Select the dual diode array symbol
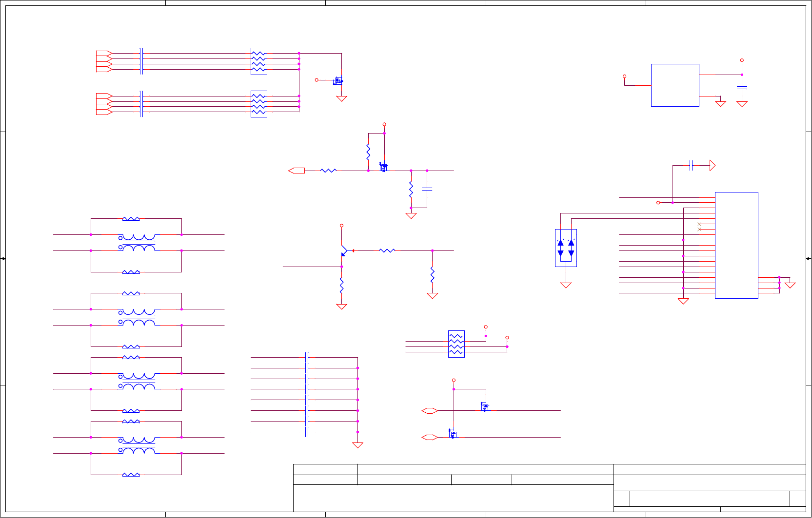Screen dimensions: 812x518 [x=566, y=248]
